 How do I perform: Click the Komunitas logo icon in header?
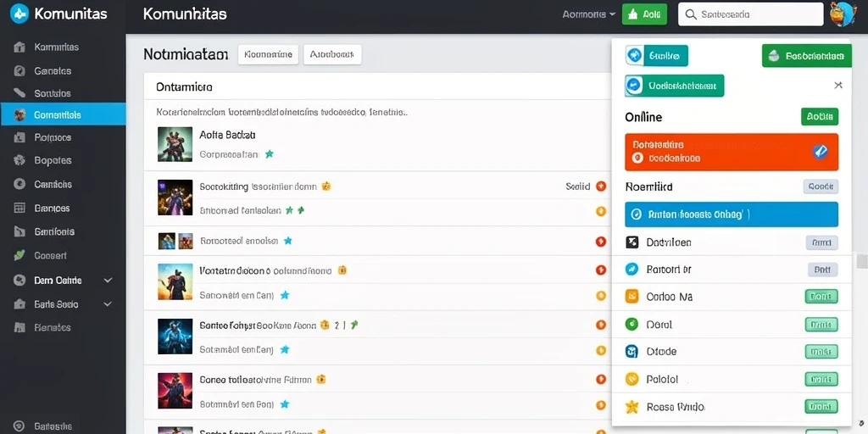click(19, 14)
